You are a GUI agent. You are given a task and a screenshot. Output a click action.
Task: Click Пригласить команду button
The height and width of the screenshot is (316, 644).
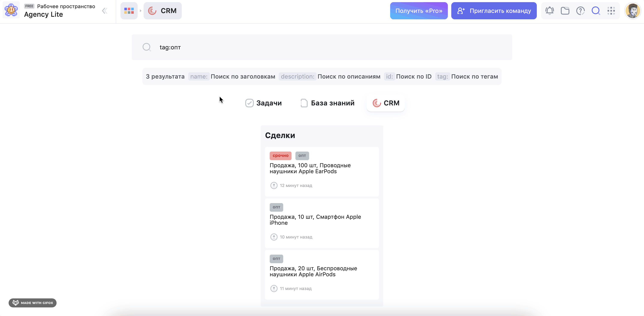pos(494,11)
